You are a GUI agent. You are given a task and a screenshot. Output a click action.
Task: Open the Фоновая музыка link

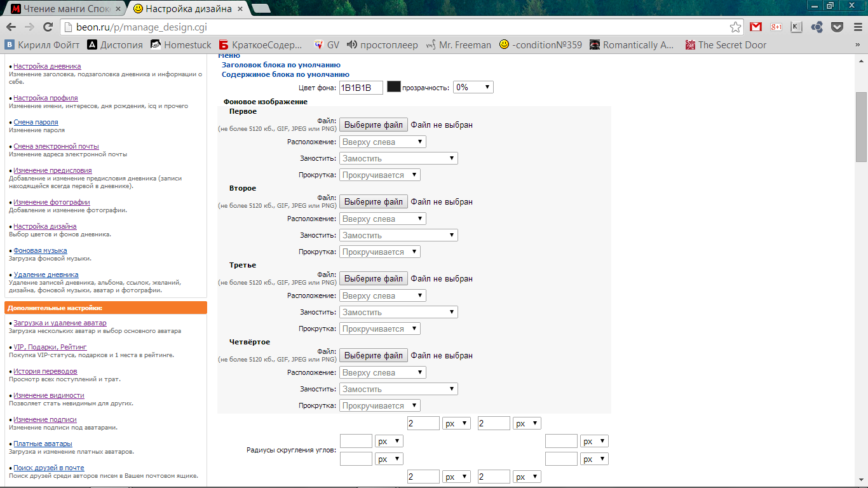pyautogui.click(x=40, y=250)
